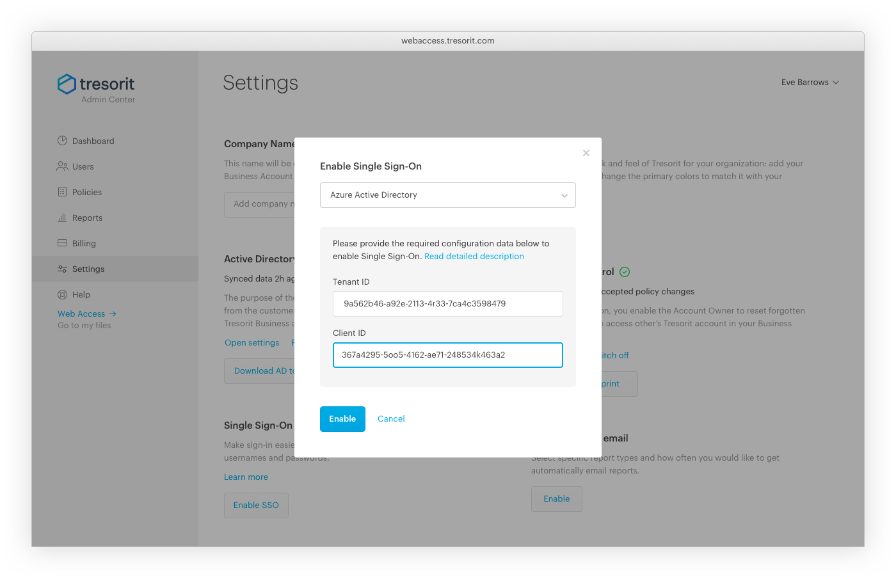The width and height of the screenshot is (896, 588).
Task: Click the arrow icon next to Web Access
Action: (x=113, y=314)
